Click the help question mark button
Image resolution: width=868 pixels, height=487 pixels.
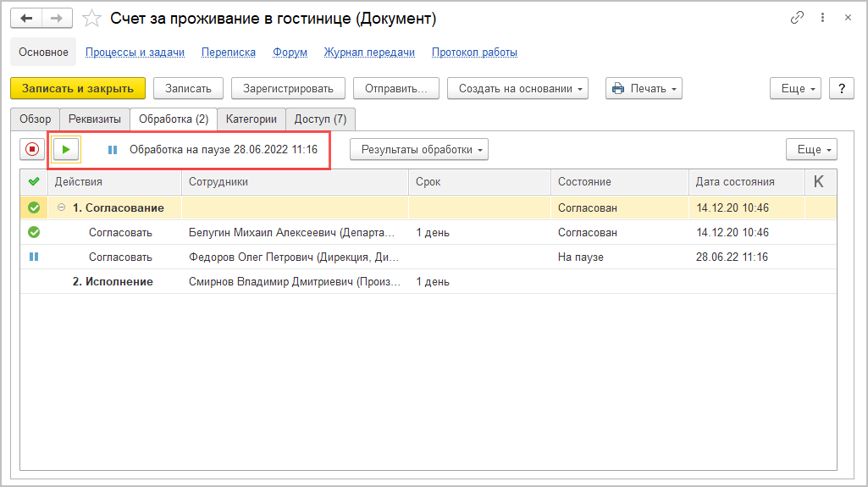click(x=841, y=88)
